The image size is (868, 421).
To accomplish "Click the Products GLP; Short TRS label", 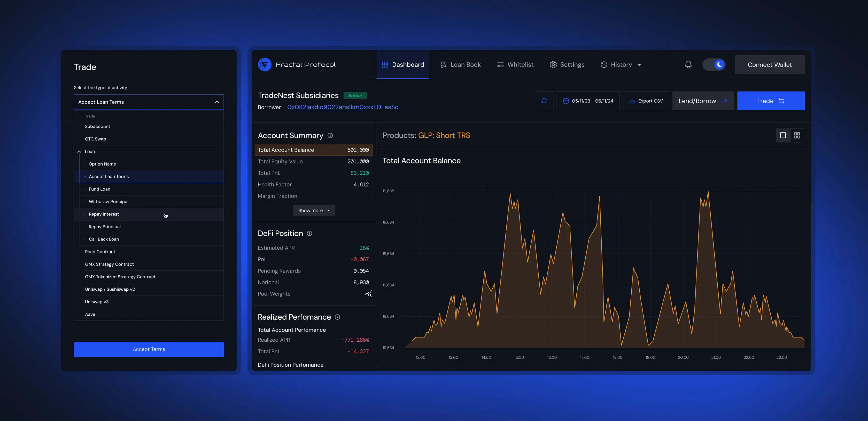I will (x=426, y=135).
